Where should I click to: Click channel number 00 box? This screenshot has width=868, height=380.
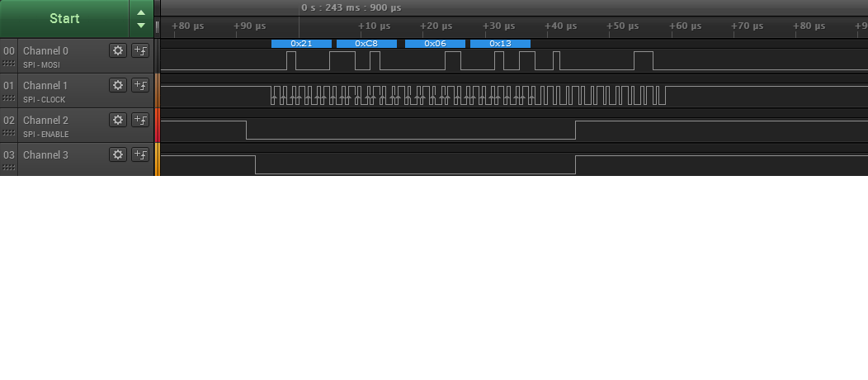tap(9, 51)
